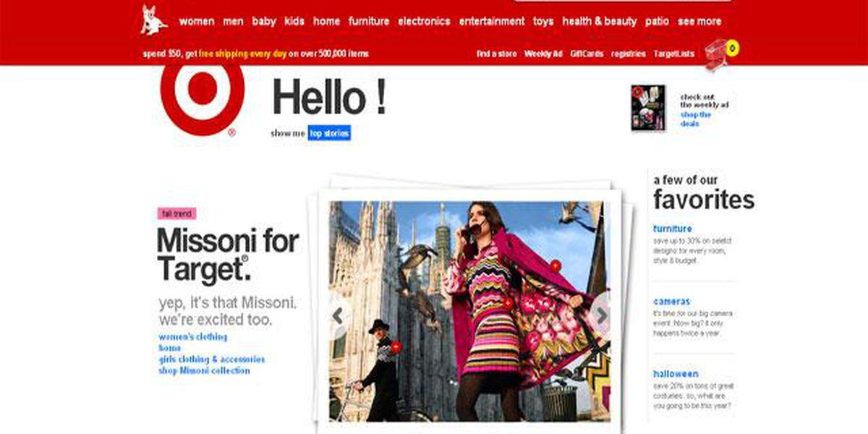The image size is (868, 434).
Task: Click red hotspot on pink coat
Action: point(555,265)
